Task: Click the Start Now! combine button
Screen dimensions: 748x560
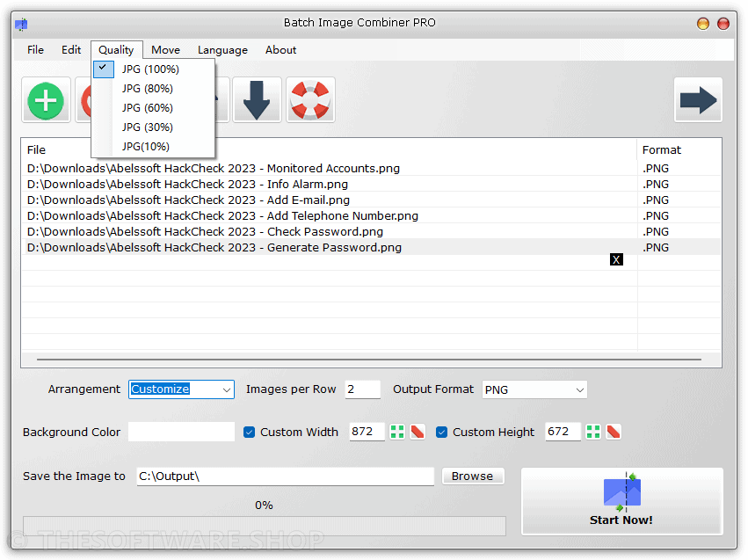Action: 622,501
